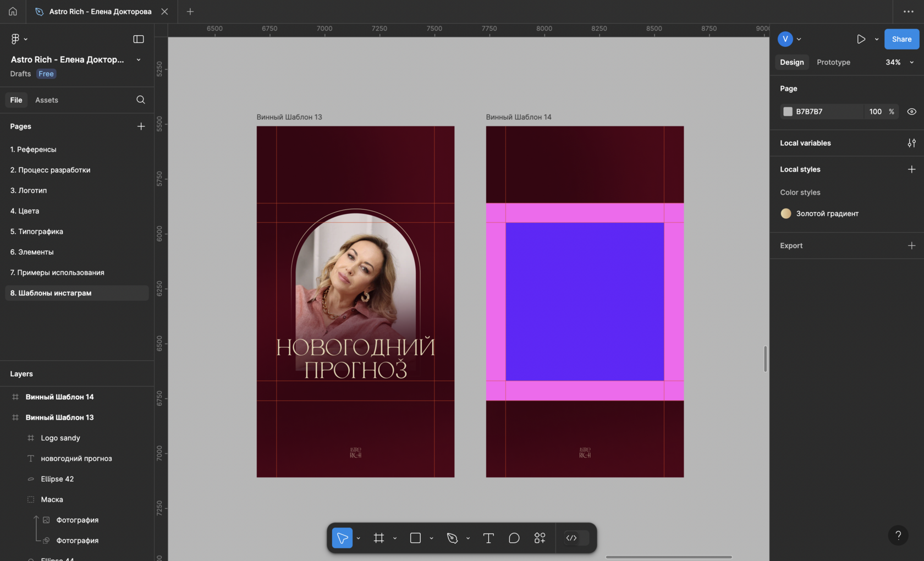Collapse the left sidebar panel
The image size is (924, 561).
tap(139, 39)
